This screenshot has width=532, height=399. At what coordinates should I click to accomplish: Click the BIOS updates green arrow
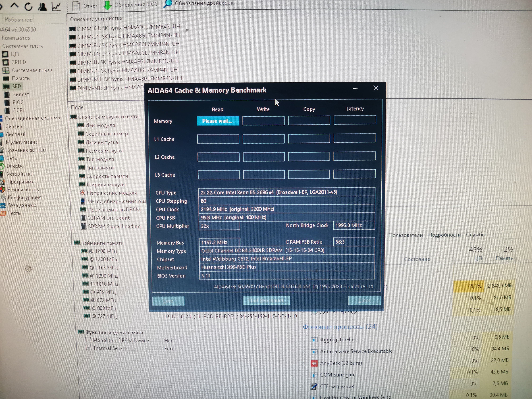[107, 5]
